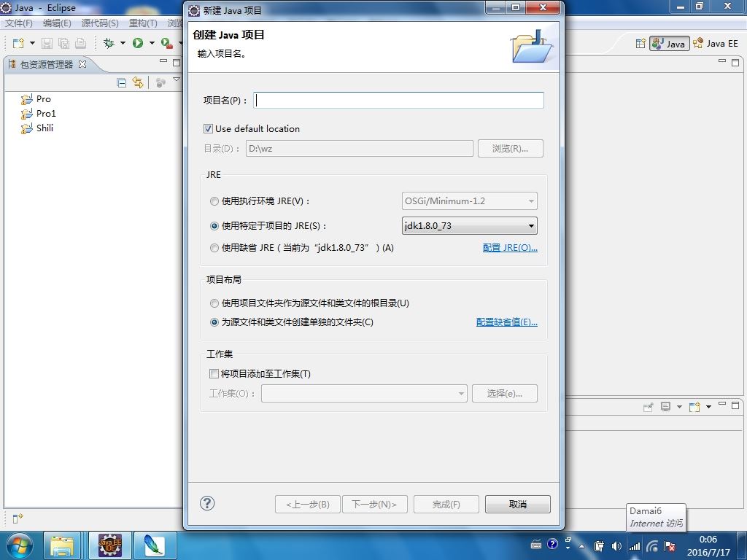Screen dimensions: 747x560
Task: Minimize the package explorer view
Action: pyautogui.click(x=163, y=61)
